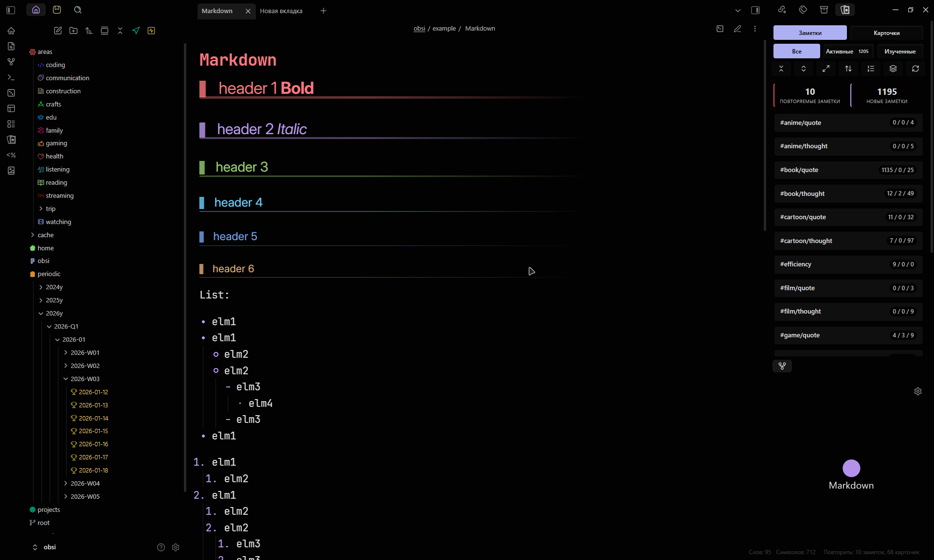Expand the 2024y folder
This screenshot has height=560, width=934.
[x=41, y=287]
